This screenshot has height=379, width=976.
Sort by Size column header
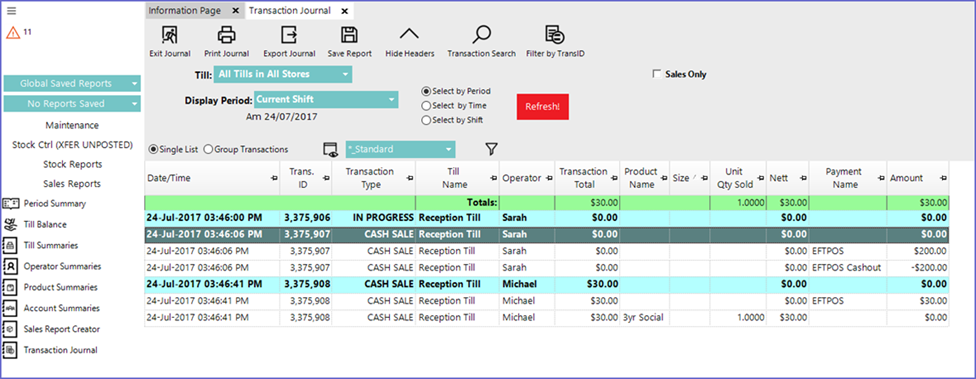click(x=690, y=178)
